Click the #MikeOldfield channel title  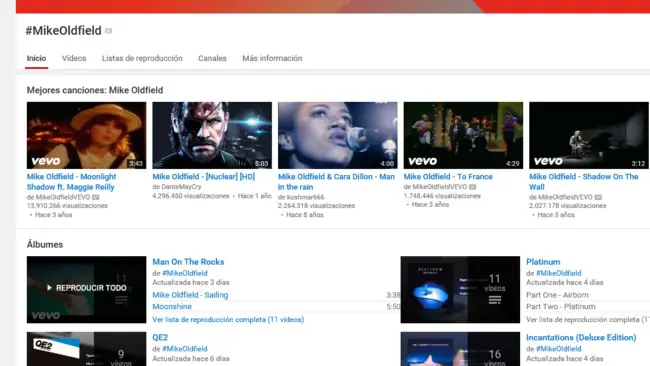pos(63,31)
